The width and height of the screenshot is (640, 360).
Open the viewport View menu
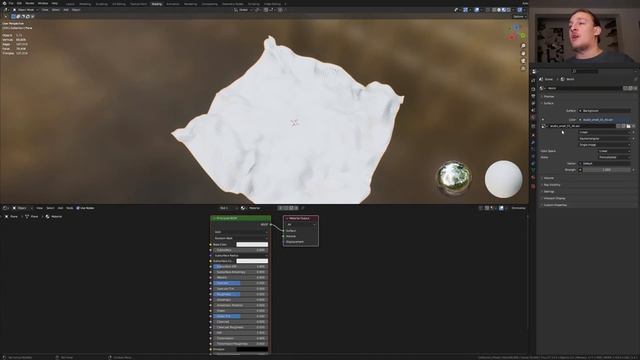[x=45, y=10]
